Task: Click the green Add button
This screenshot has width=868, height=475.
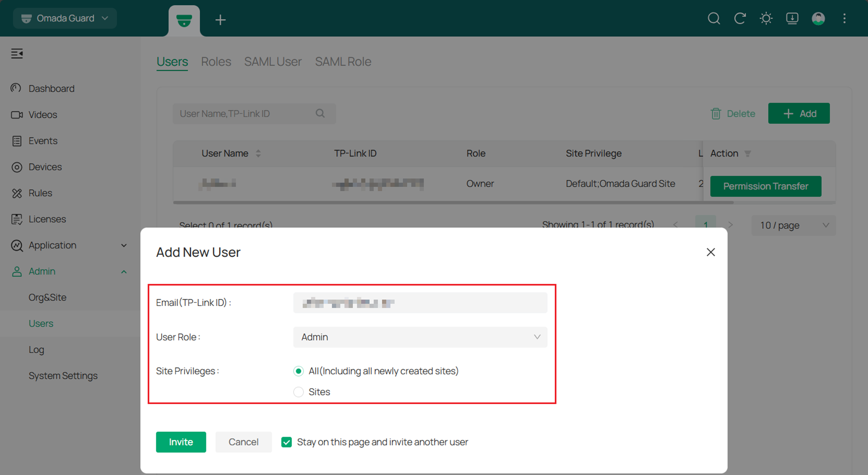Action: pos(799,114)
